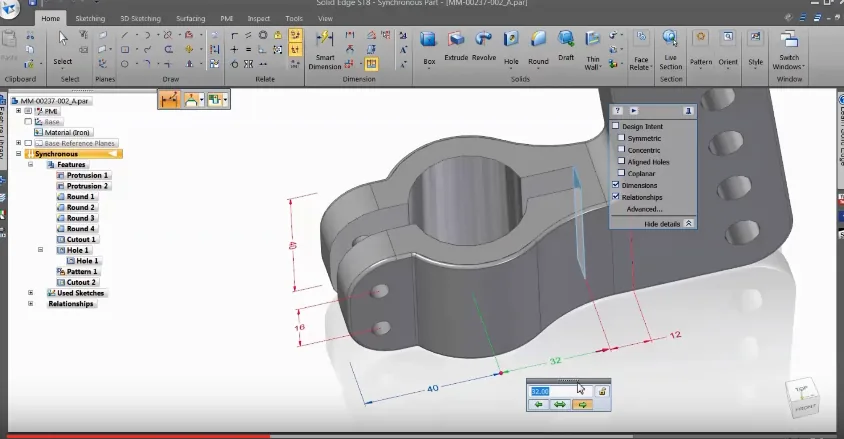
Task: Click the 12 dimension on the model
Action: point(675,335)
